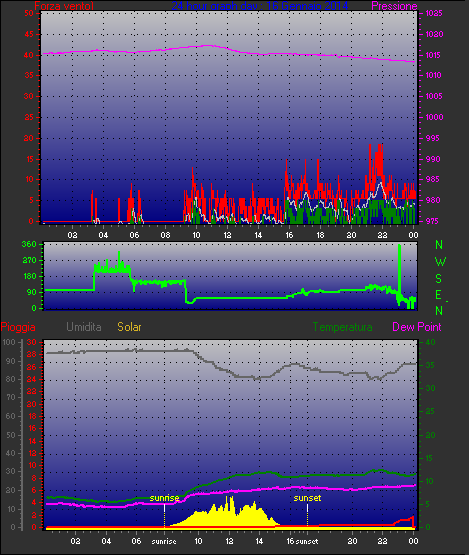Click the yellow sunrise label inside the chart
This screenshot has width=469, height=555.
pos(164,498)
